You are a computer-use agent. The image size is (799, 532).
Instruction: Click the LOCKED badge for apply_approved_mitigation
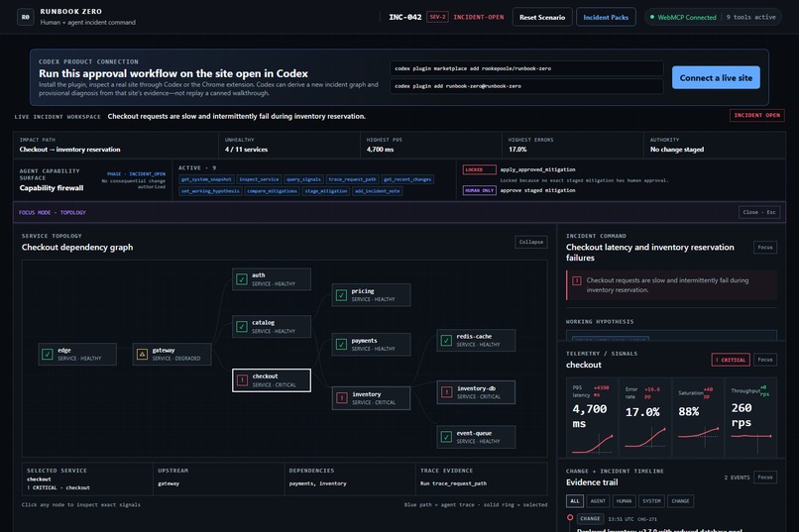click(480, 169)
